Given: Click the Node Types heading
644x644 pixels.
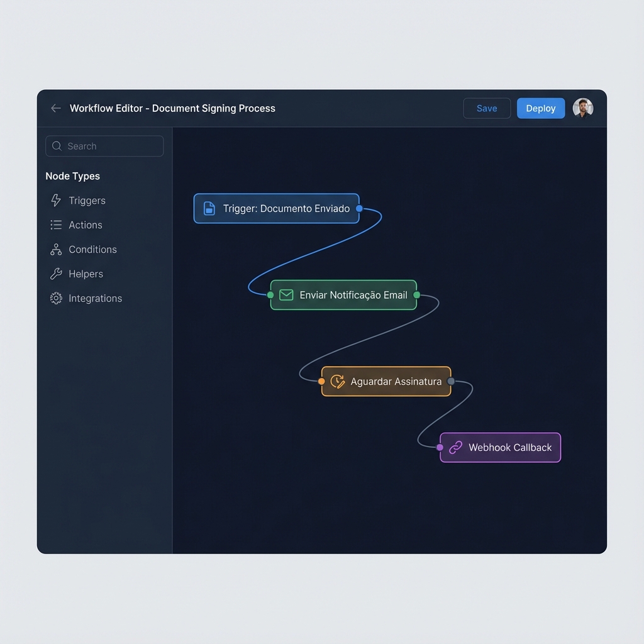Looking at the screenshot, I should tap(73, 176).
